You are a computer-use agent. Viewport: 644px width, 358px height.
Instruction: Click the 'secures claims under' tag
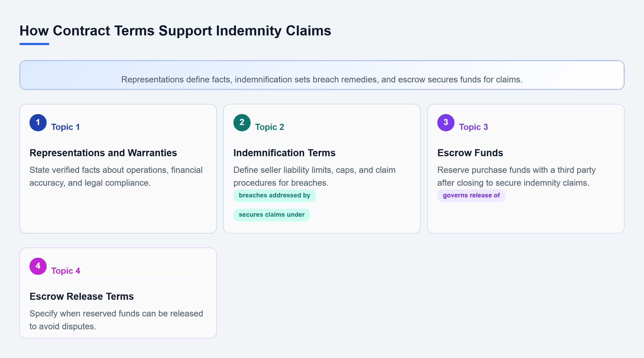[272, 215]
